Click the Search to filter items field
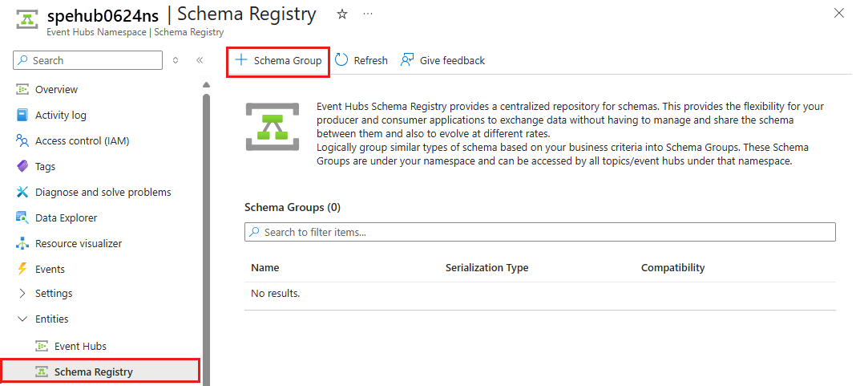This screenshot has height=386, width=868. [x=539, y=232]
